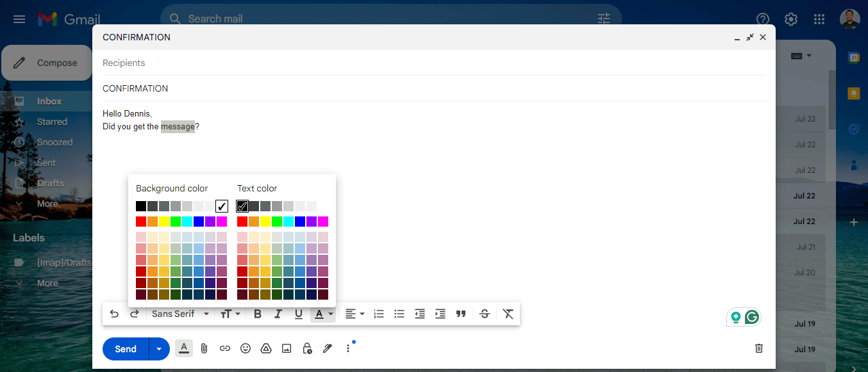This screenshot has height=372, width=868.
Task: Select bright red background color swatch
Action: tap(141, 222)
